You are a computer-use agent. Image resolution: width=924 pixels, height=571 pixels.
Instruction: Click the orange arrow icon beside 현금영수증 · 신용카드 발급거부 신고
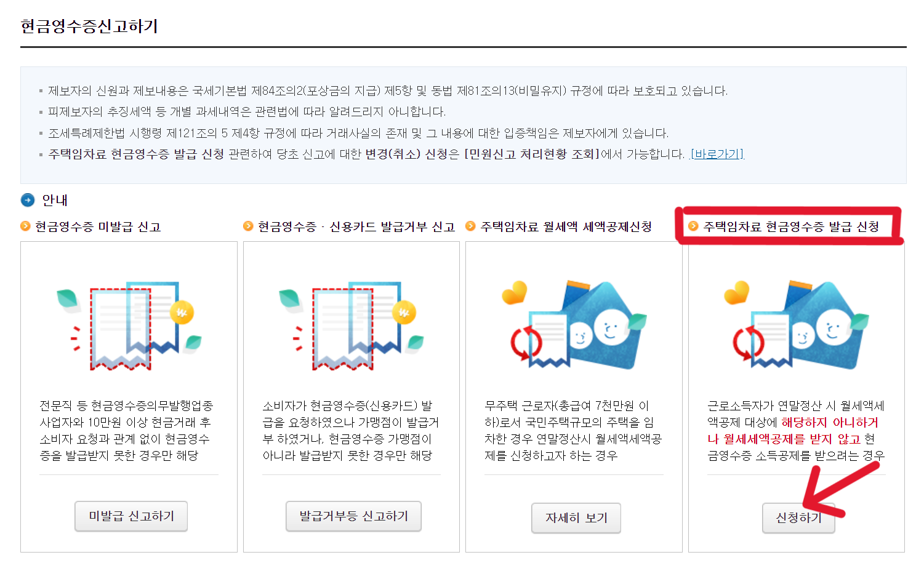(x=248, y=226)
